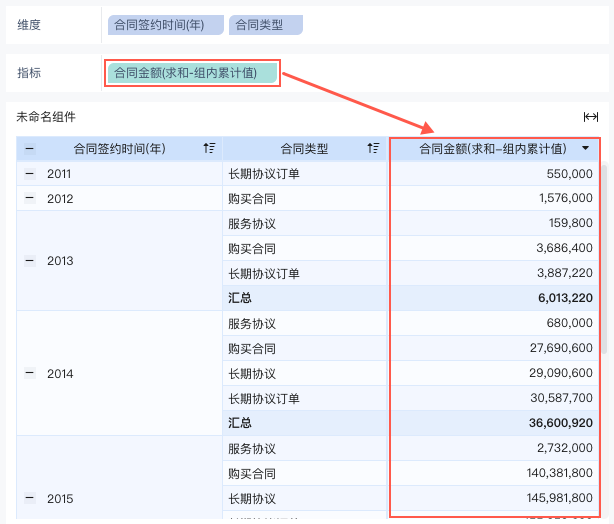Click 长期协议 under the 2014 group
Viewport: 614px width, 524px height.
pyautogui.click(x=252, y=374)
